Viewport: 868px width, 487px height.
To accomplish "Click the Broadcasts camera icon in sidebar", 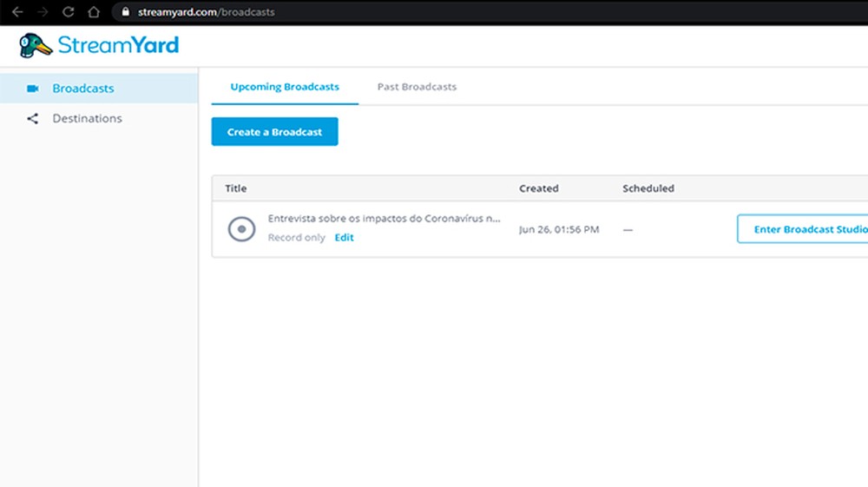I will (33, 89).
